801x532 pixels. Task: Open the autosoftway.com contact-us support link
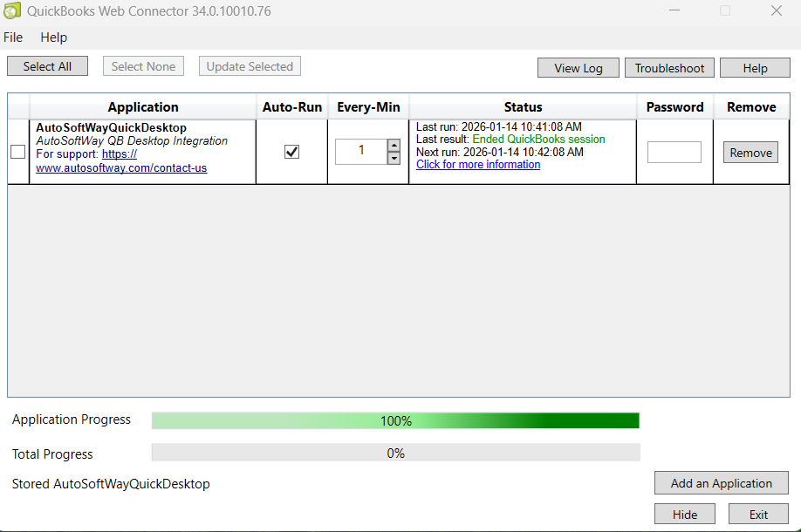(121, 167)
